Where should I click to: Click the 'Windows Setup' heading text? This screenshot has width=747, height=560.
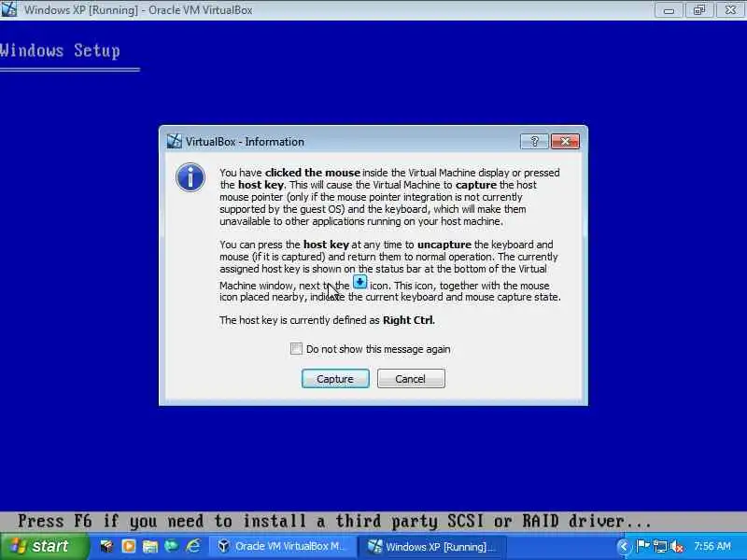tap(60, 50)
